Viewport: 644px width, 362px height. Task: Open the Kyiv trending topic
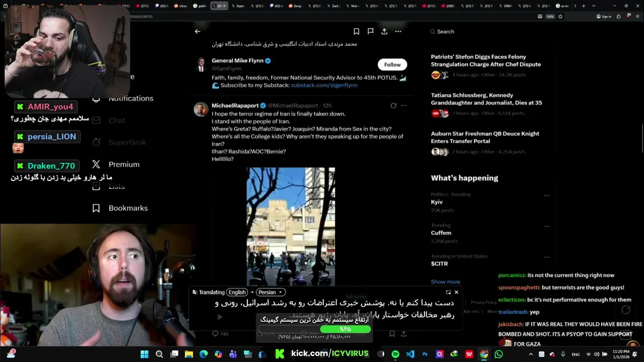[x=437, y=202]
